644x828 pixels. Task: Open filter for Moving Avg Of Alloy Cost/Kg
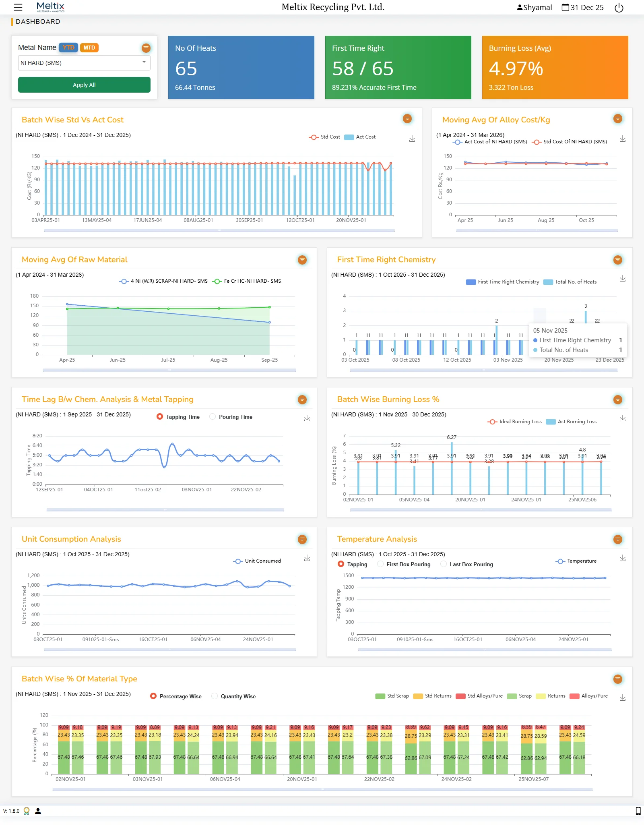pos(618,118)
